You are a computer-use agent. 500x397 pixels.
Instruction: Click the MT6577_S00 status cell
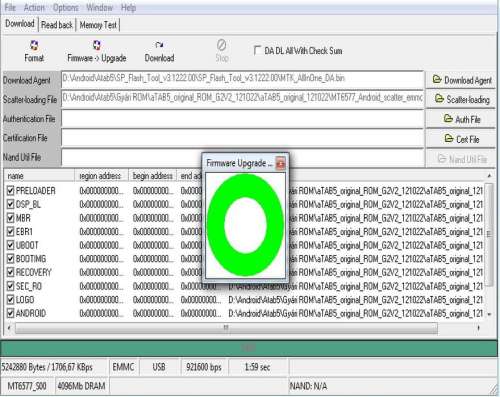pos(27,386)
